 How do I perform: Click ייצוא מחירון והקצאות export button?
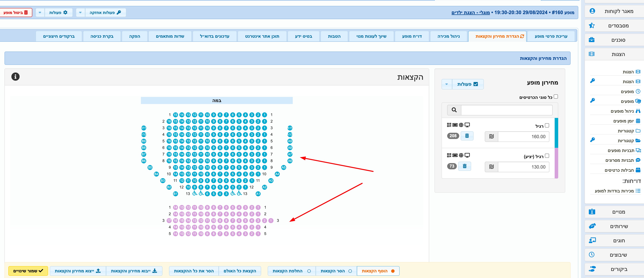78,271
